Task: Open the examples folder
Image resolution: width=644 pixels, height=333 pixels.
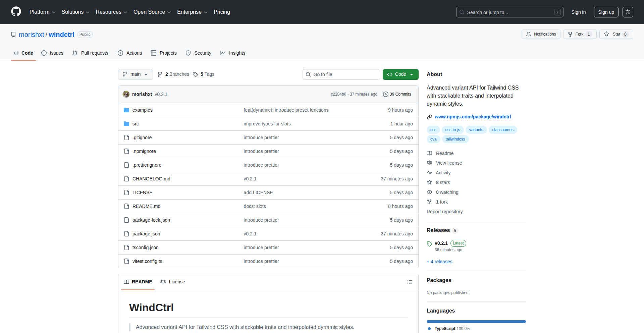Action: point(142,110)
